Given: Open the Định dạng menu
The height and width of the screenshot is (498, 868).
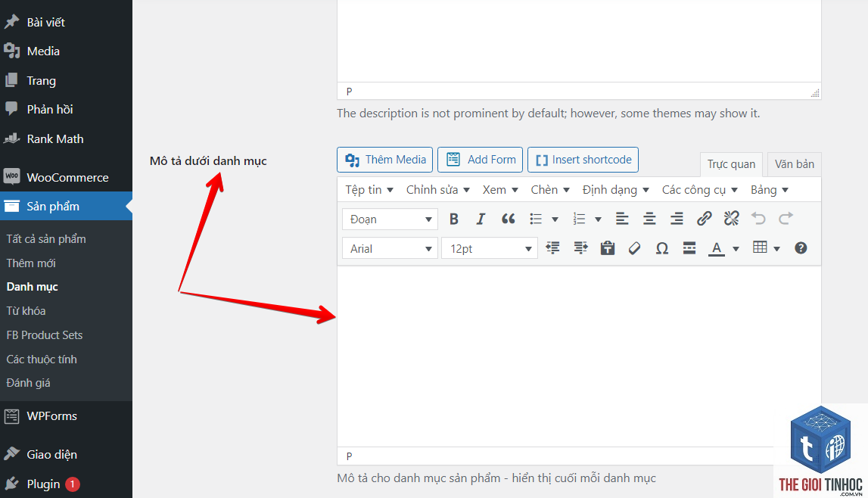Looking at the screenshot, I should pyautogui.click(x=615, y=190).
